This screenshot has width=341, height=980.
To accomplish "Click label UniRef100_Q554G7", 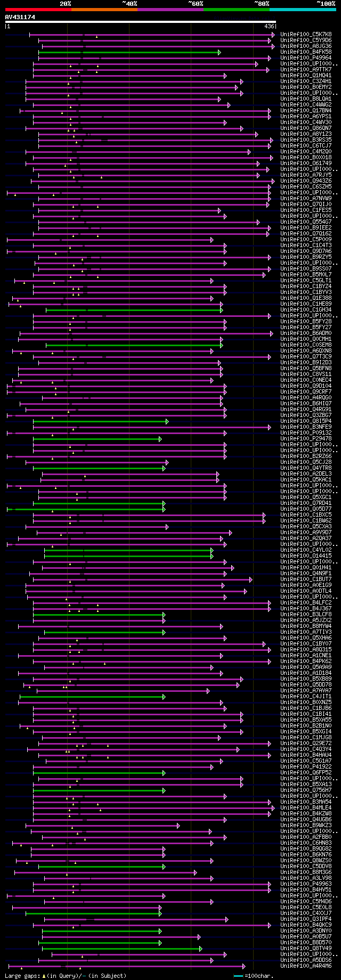I will [306, 222].
